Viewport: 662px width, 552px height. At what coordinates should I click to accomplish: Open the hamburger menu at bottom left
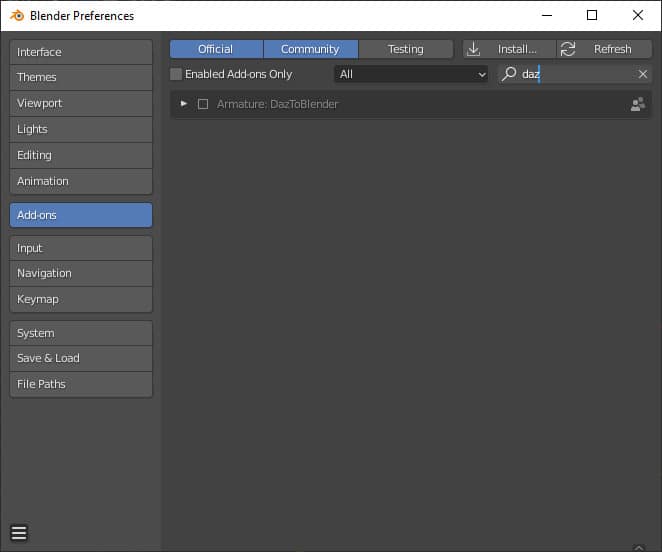coord(19,533)
